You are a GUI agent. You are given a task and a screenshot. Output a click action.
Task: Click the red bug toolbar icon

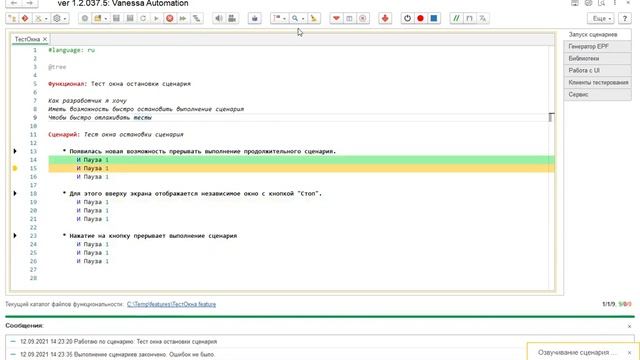coord(385,18)
